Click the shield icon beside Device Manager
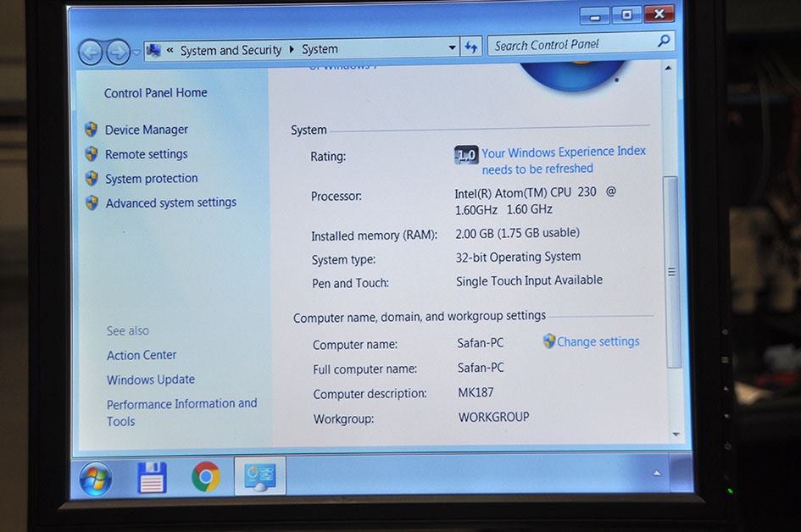 pyautogui.click(x=92, y=129)
